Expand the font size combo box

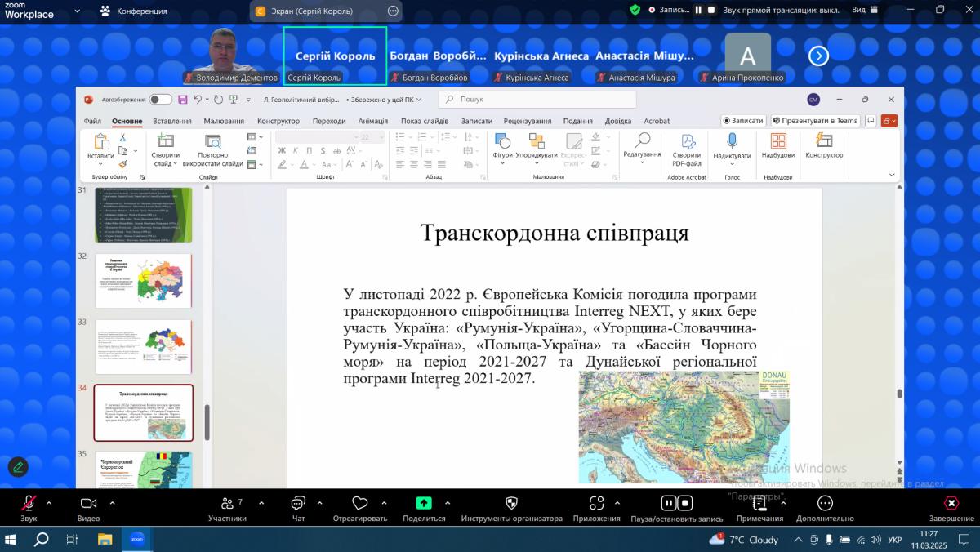382,137
